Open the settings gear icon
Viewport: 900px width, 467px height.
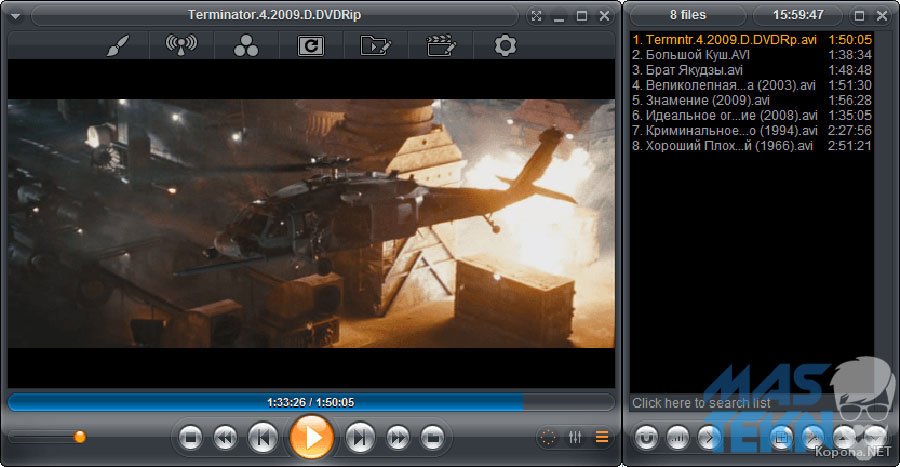pos(505,45)
